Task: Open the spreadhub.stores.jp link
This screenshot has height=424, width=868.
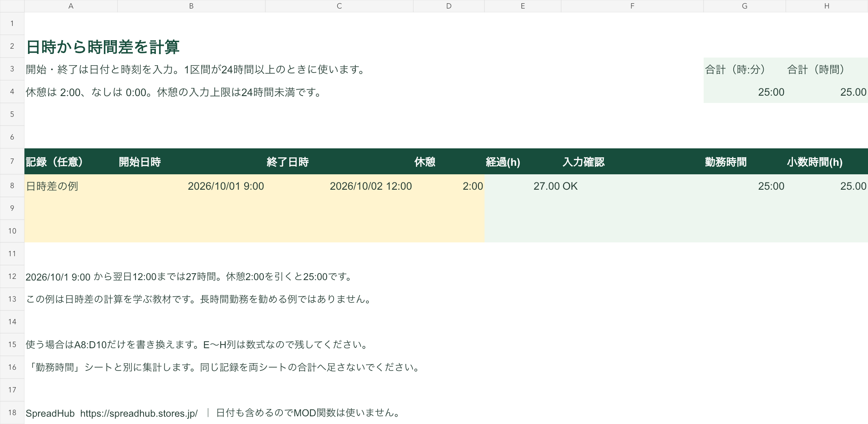Action: coord(139,413)
